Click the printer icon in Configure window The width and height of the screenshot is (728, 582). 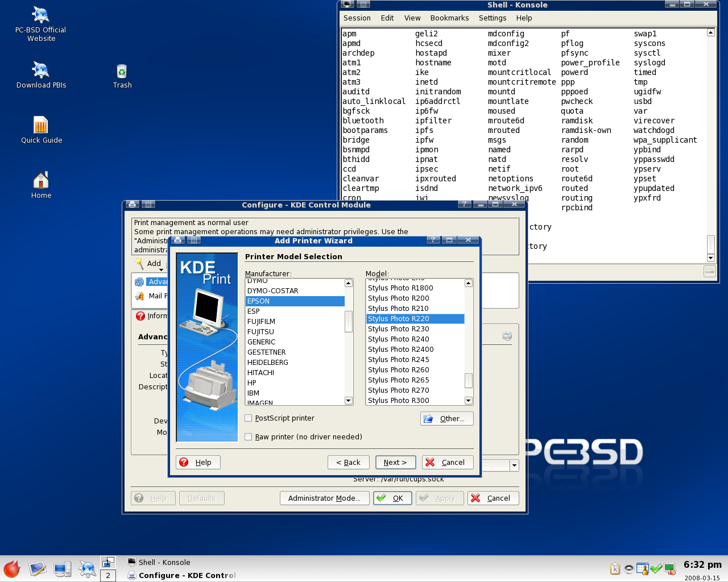point(507,336)
